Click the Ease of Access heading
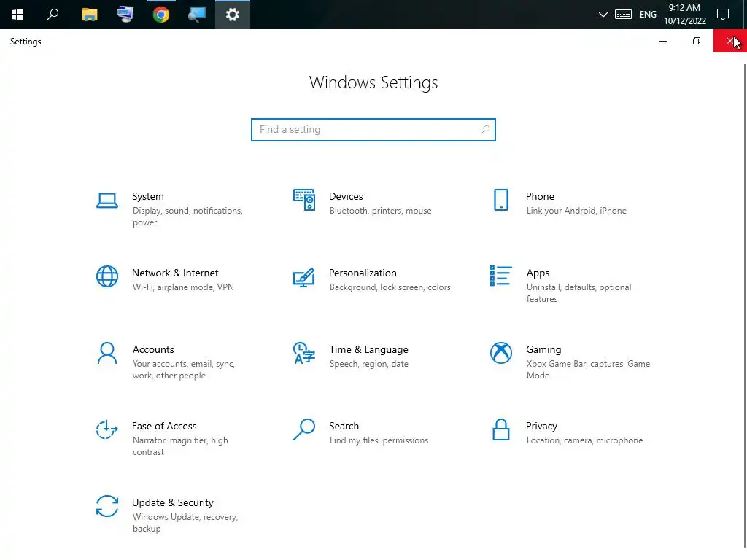 (x=164, y=426)
